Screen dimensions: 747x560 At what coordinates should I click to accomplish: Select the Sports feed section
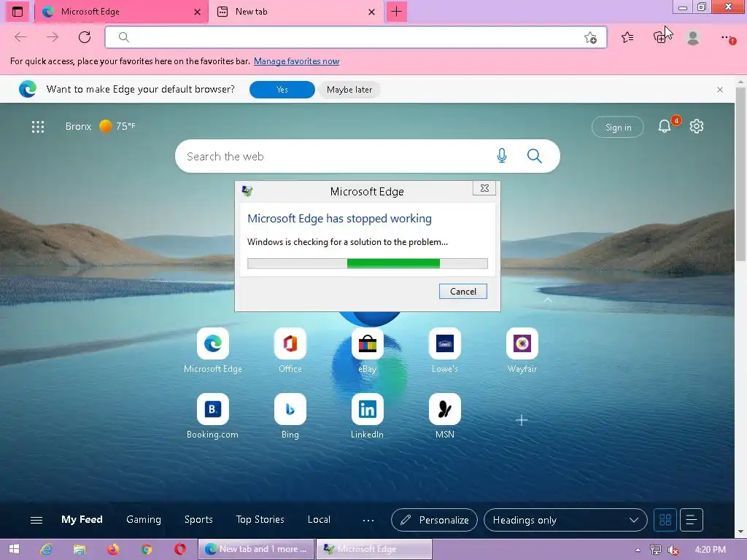pyautogui.click(x=198, y=519)
